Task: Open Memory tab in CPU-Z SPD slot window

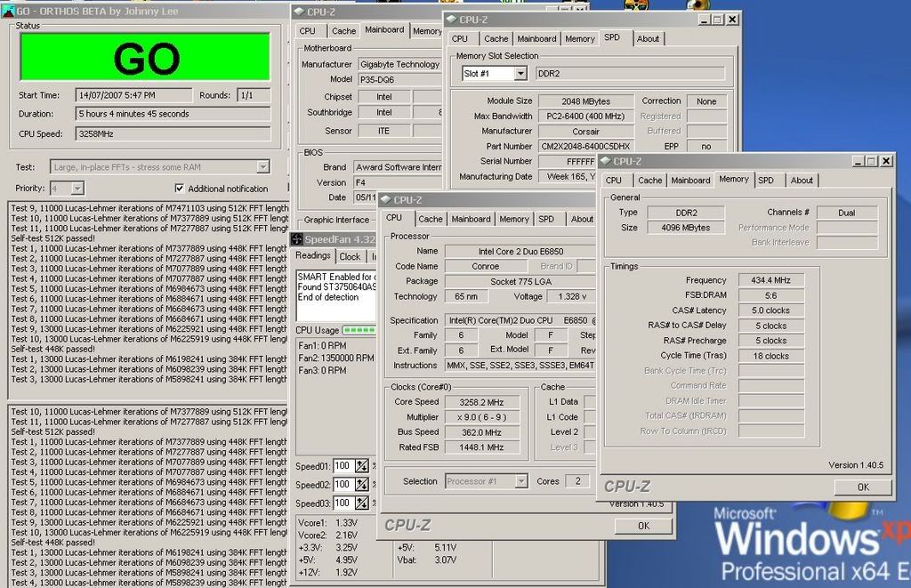Action: pos(580,39)
